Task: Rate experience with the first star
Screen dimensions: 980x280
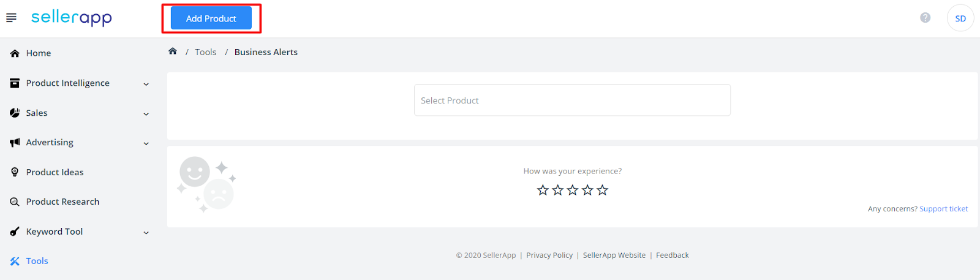Action: click(543, 190)
